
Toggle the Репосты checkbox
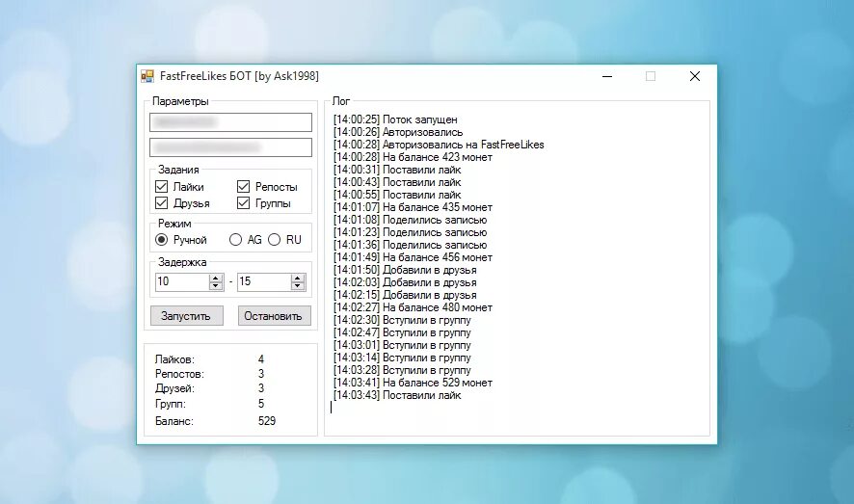pyautogui.click(x=243, y=187)
